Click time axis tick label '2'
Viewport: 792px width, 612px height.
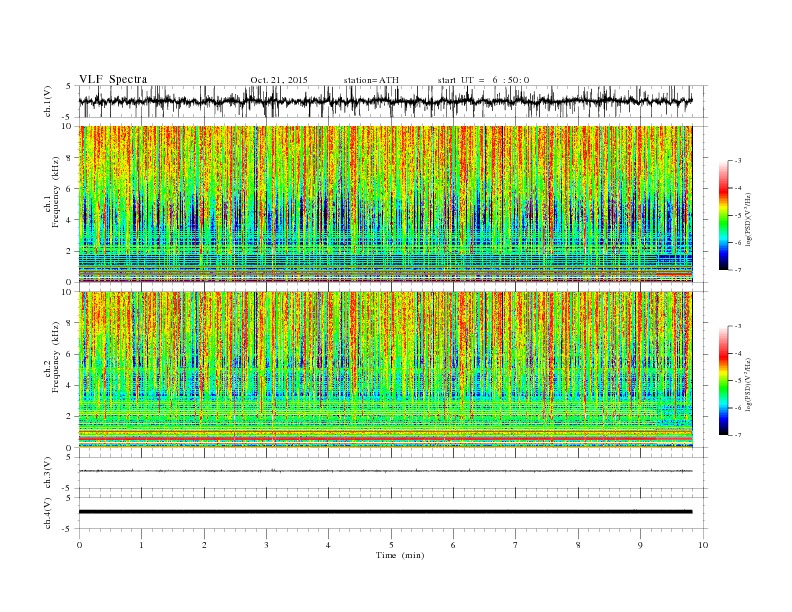[204, 545]
